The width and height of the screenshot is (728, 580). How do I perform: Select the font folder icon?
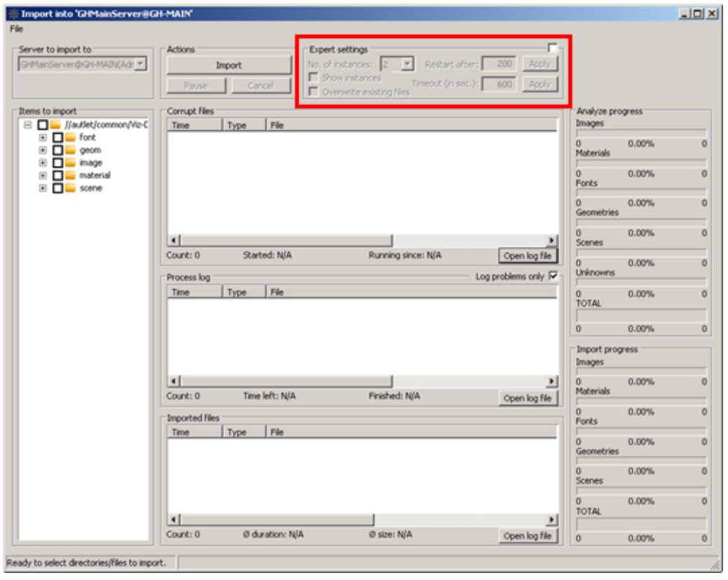(70, 137)
